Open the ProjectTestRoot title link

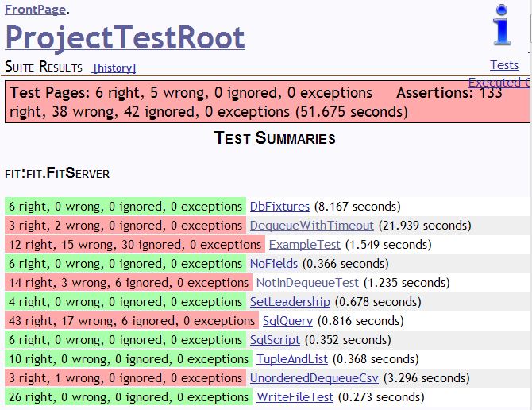(125, 38)
